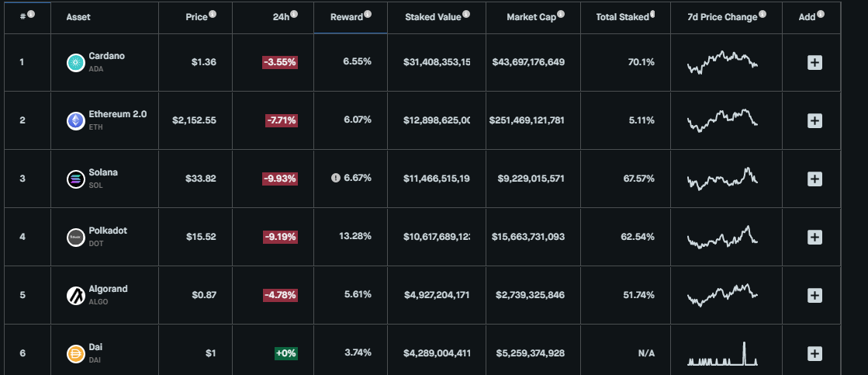Click the Polkadot row add icon
Viewport: 868px width, 375px height.
814,237
